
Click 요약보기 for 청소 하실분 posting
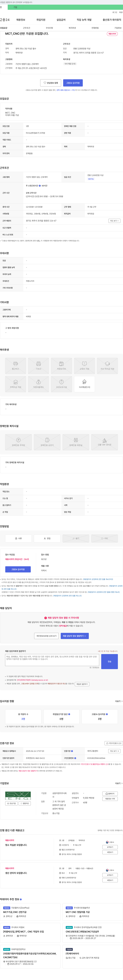(110, 847)
